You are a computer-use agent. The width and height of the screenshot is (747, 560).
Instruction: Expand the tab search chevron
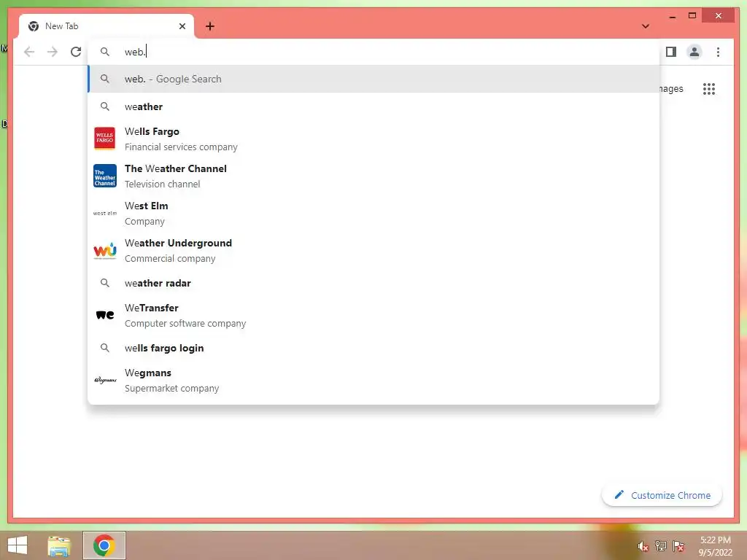click(x=646, y=26)
